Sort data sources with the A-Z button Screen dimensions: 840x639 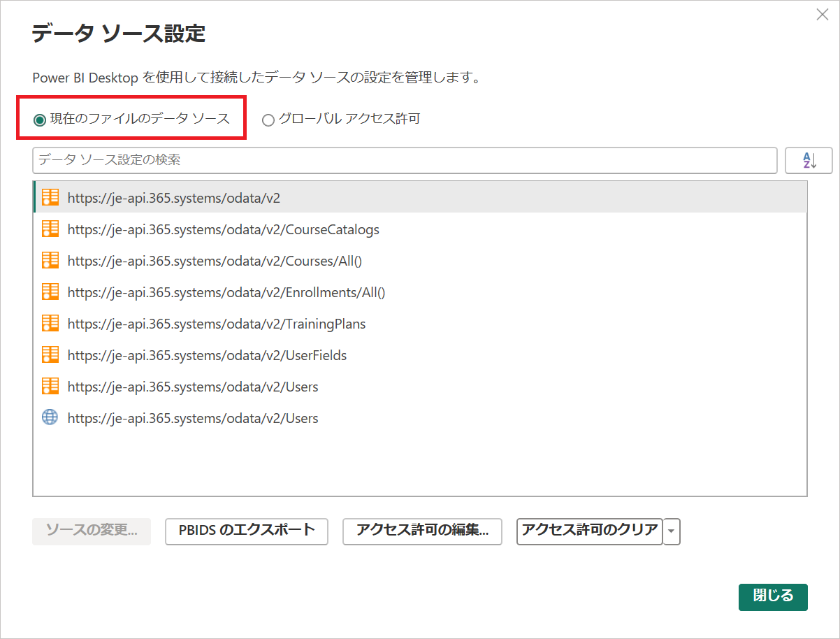[809, 160]
